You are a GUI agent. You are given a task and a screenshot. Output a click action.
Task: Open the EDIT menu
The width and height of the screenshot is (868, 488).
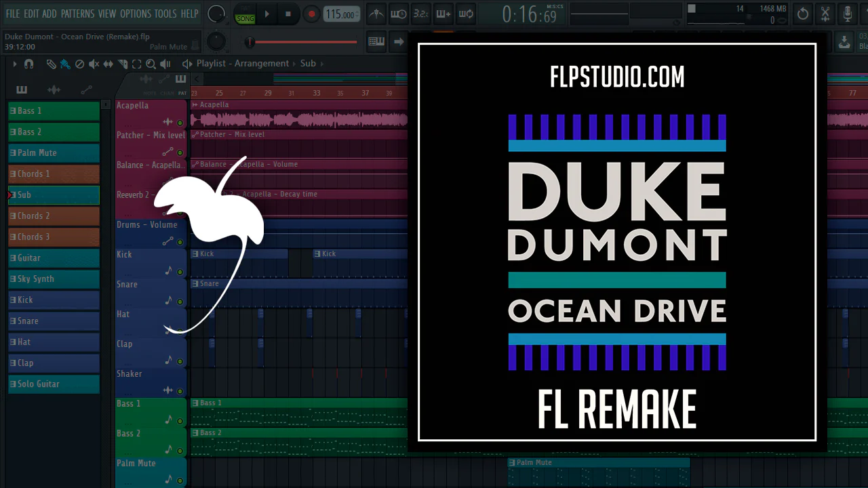coord(31,14)
